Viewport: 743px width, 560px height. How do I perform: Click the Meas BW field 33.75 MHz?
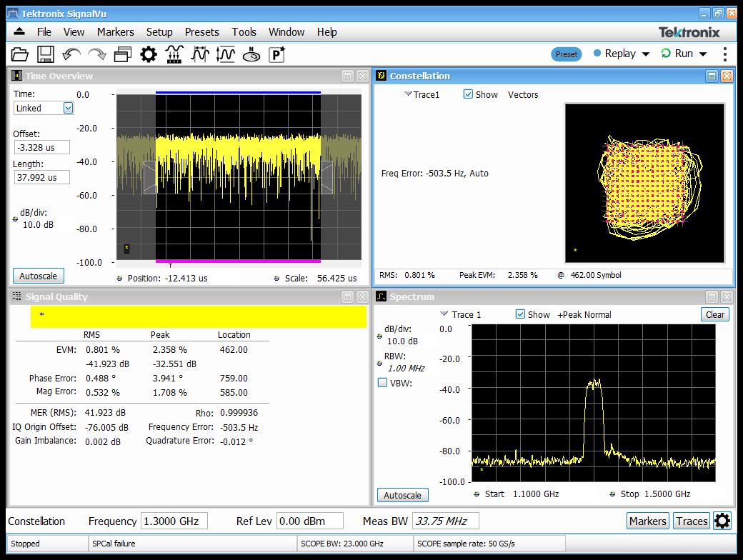pos(445,521)
